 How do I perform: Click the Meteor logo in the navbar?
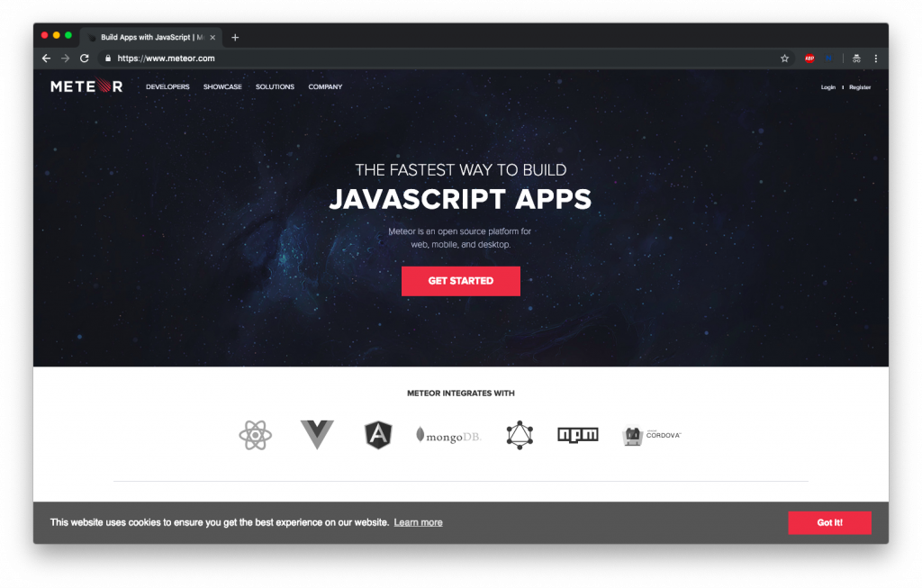pyautogui.click(x=86, y=86)
